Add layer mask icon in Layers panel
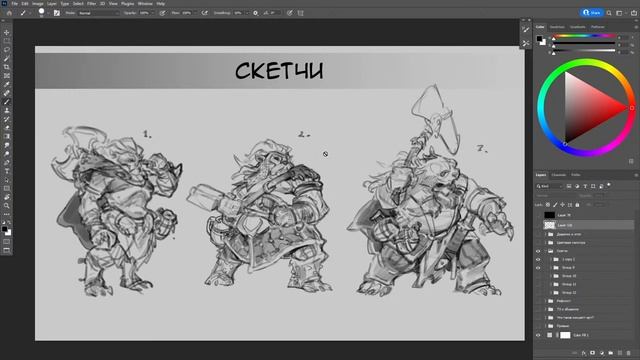 593,353
